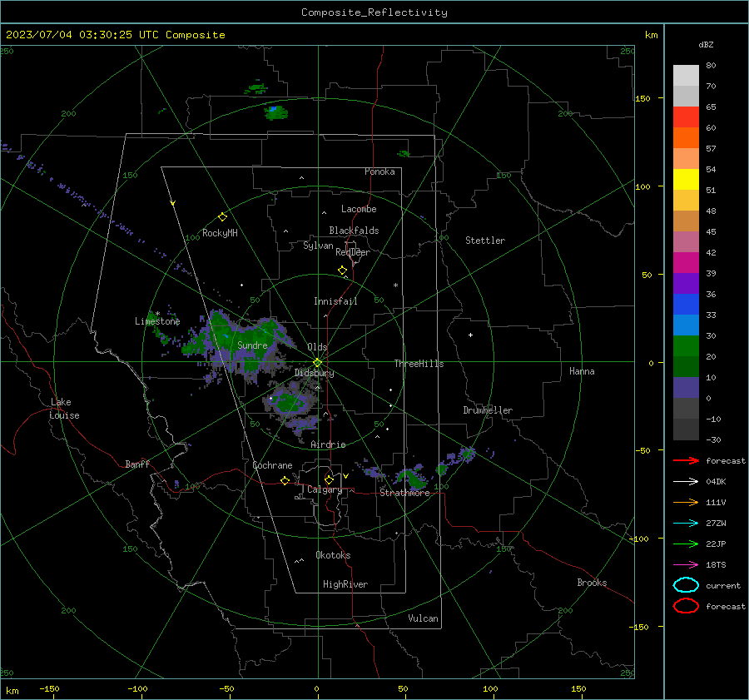
Task: Click the Innisfail town label
Action: (x=335, y=301)
